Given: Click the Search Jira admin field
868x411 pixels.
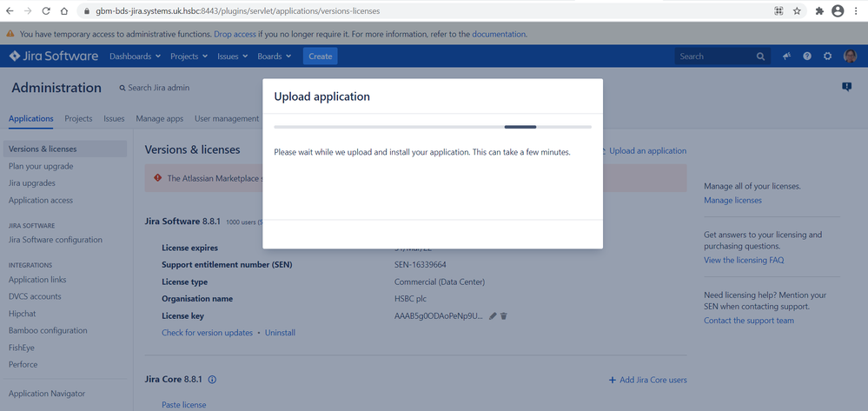Looking at the screenshot, I should click(x=155, y=88).
